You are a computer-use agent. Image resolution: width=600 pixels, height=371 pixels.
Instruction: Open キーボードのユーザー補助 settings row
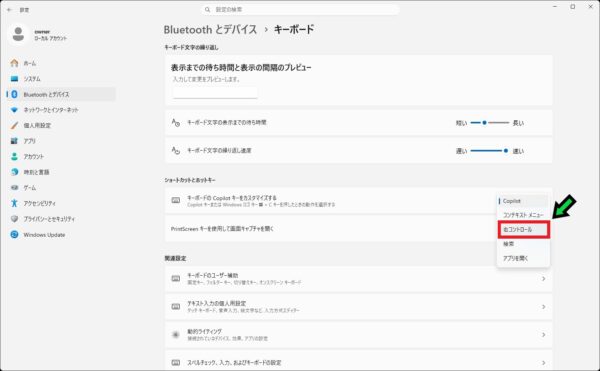[359, 279]
